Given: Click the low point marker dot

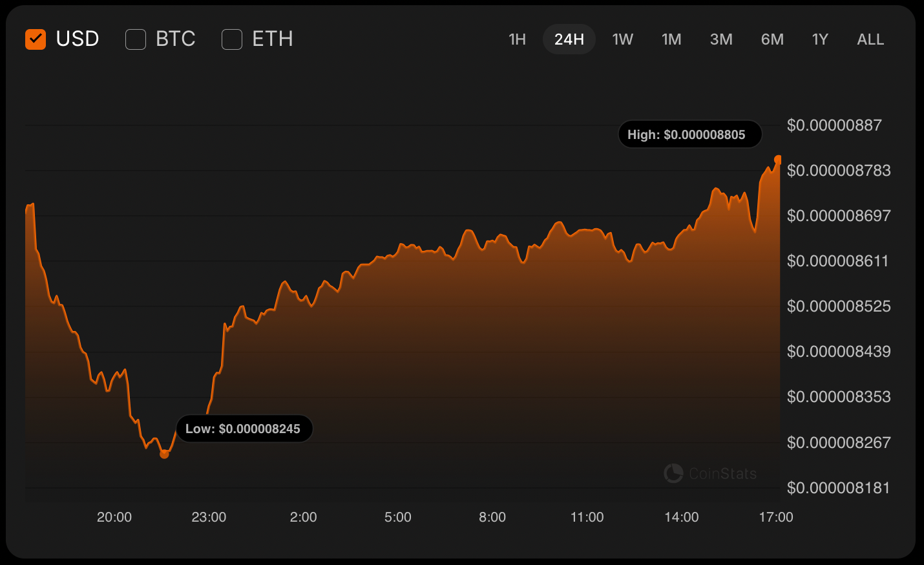Looking at the screenshot, I should (x=165, y=455).
